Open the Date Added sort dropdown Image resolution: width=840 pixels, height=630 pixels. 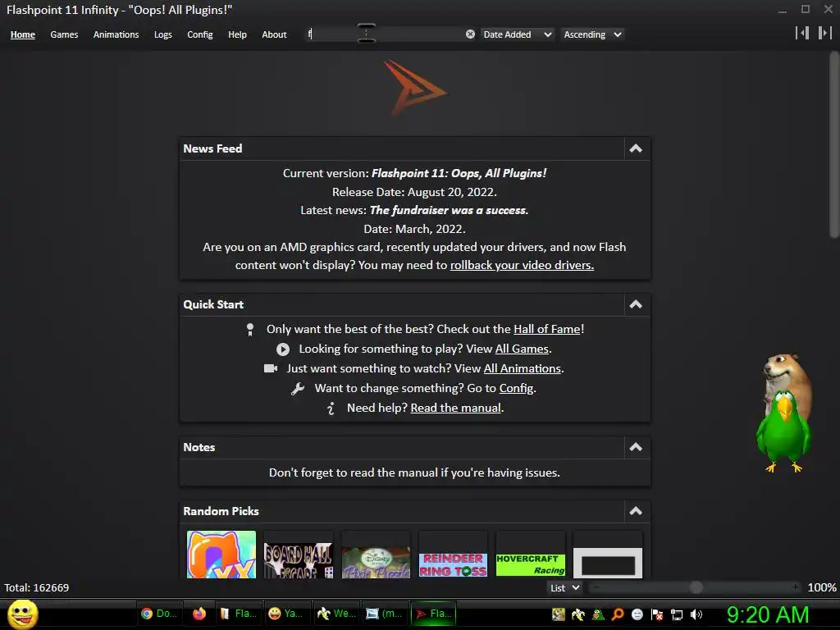[x=517, y=34]
